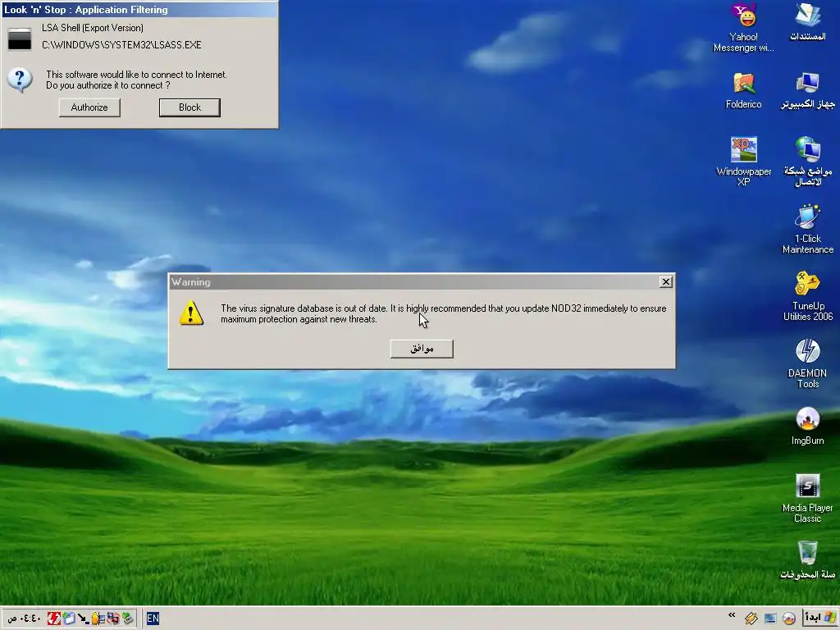Click the red-blue squares tray icon

pos(113,619)
